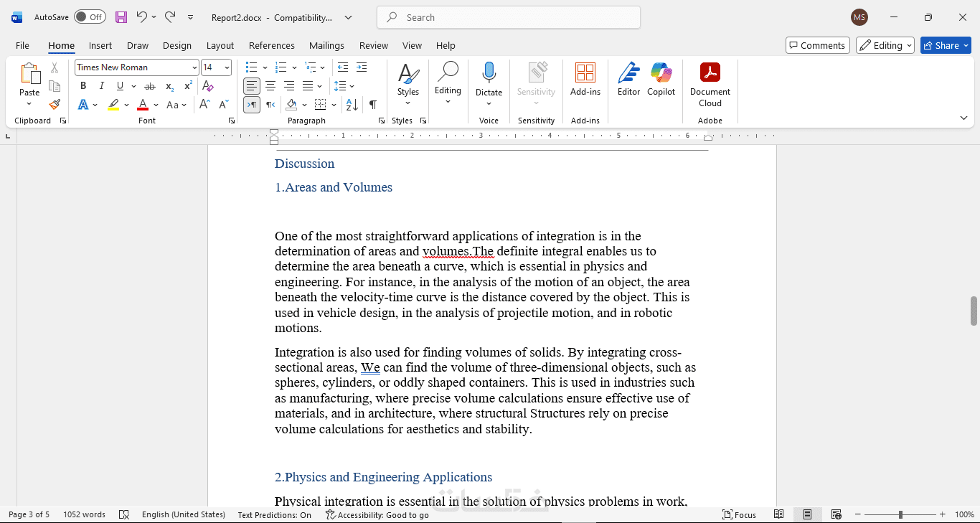Open Adobe Document Cloud

click(710, 85)
